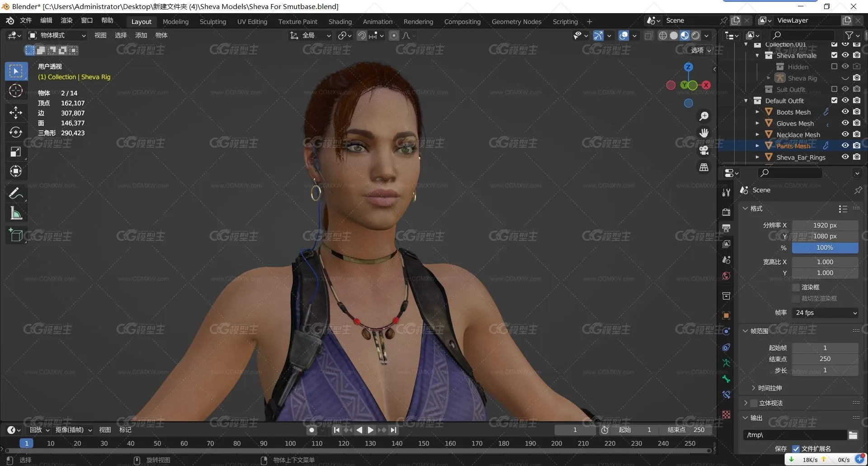Toggle snapping magnet in header
The height and width of the screenshot is (466, 868).
pyautogui.click(x=362, y=35)
